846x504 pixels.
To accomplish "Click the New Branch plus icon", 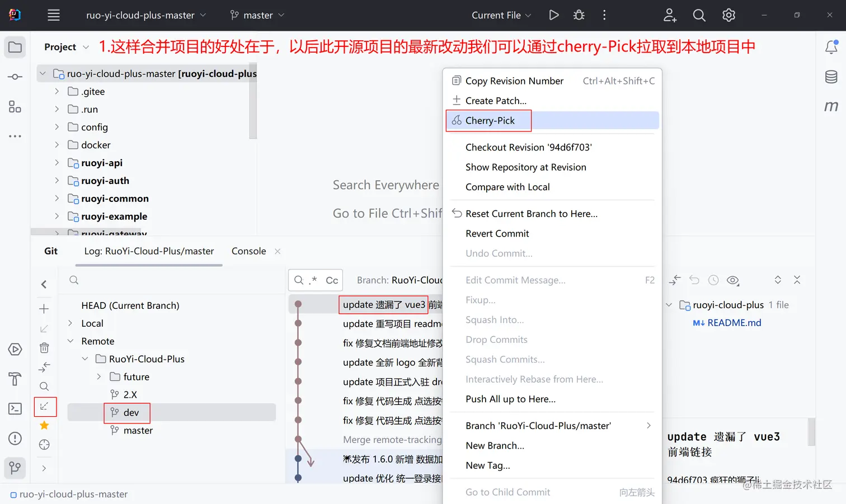I will pyautogui.click(x=44, y=309).
